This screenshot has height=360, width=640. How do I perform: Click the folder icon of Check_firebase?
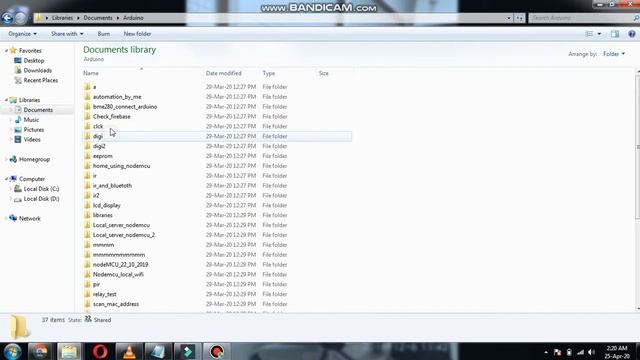[87, 116]
